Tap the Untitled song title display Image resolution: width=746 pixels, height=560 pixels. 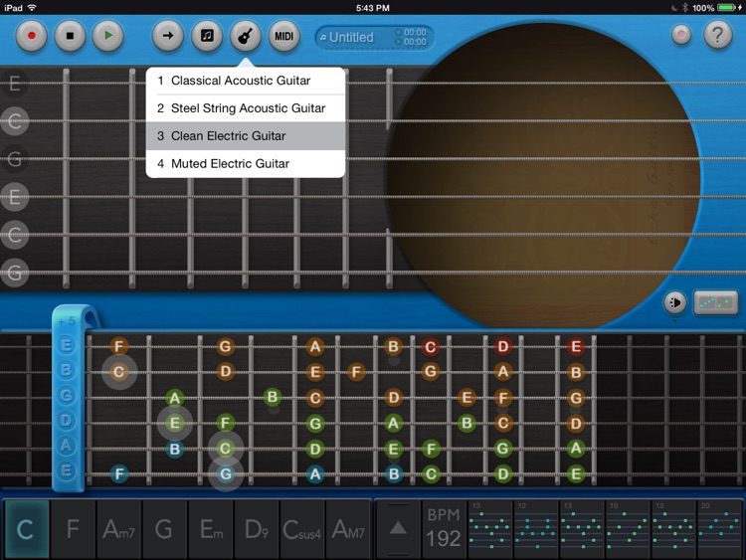click(x=374, y=37)
